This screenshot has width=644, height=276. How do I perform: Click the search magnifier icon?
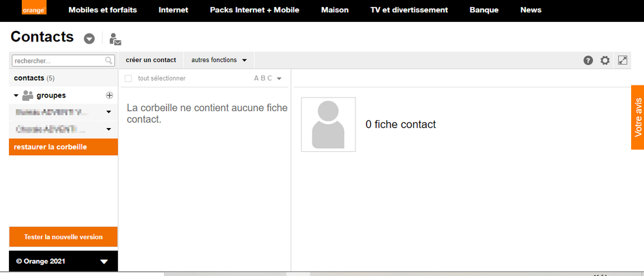pyautogui.click(x=109, y=61)
